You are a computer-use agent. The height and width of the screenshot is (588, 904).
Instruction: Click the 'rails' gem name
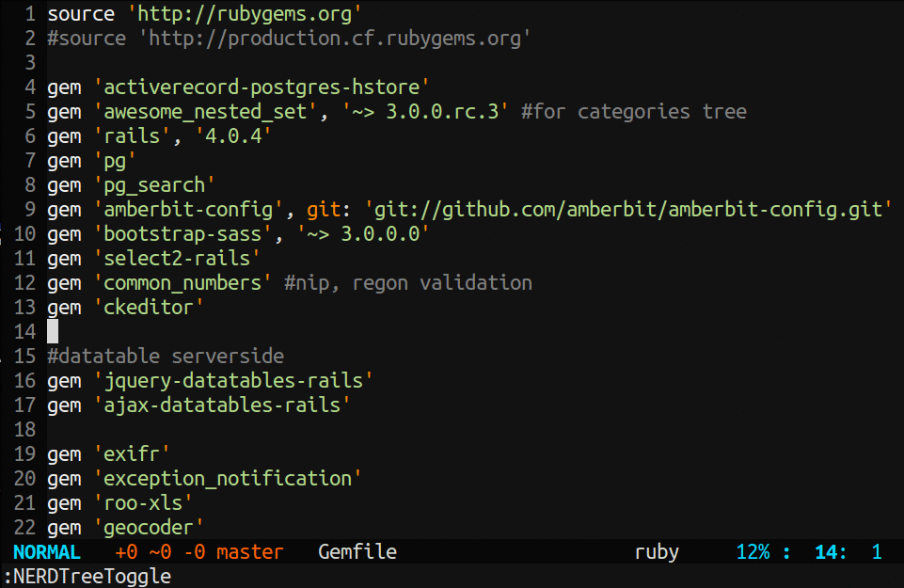[x=132, y=136]
